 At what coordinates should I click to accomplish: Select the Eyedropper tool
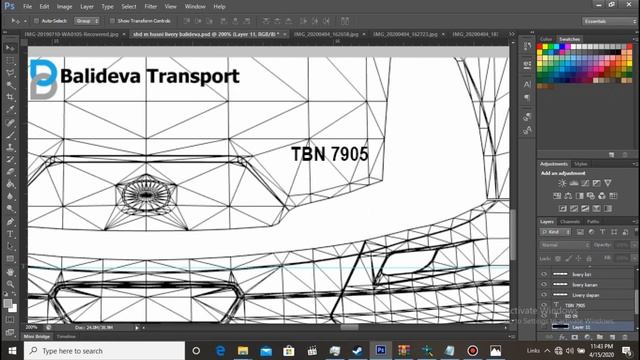[x=10, y=109]
